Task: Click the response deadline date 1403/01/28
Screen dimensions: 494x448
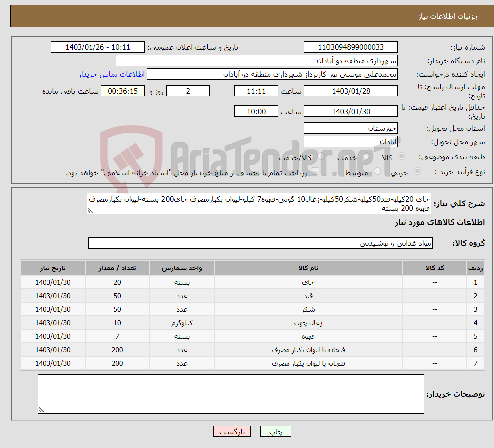Action: pyautogui.click(x=351, y=91)
